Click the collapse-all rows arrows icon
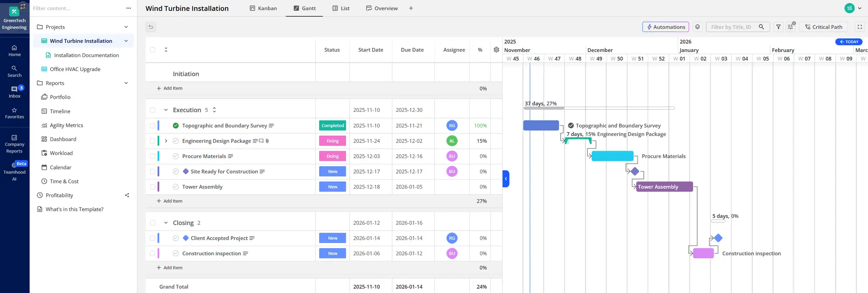868x293 pixels. (x=166, y=50)
